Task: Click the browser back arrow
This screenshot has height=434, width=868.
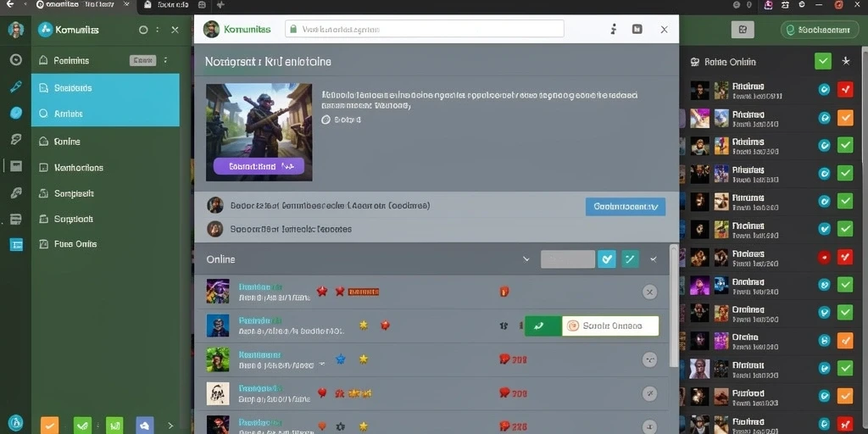Action: [9, 4]
